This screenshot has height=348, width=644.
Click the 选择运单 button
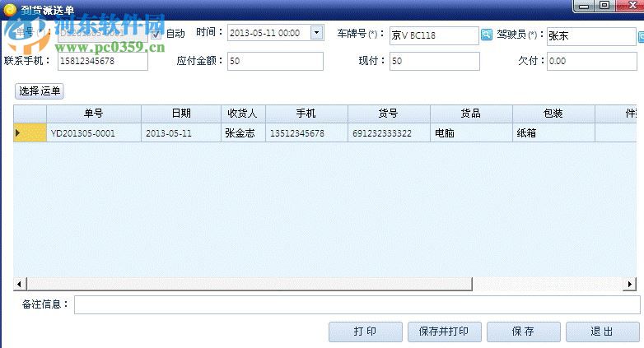click(x=40, y=90)
